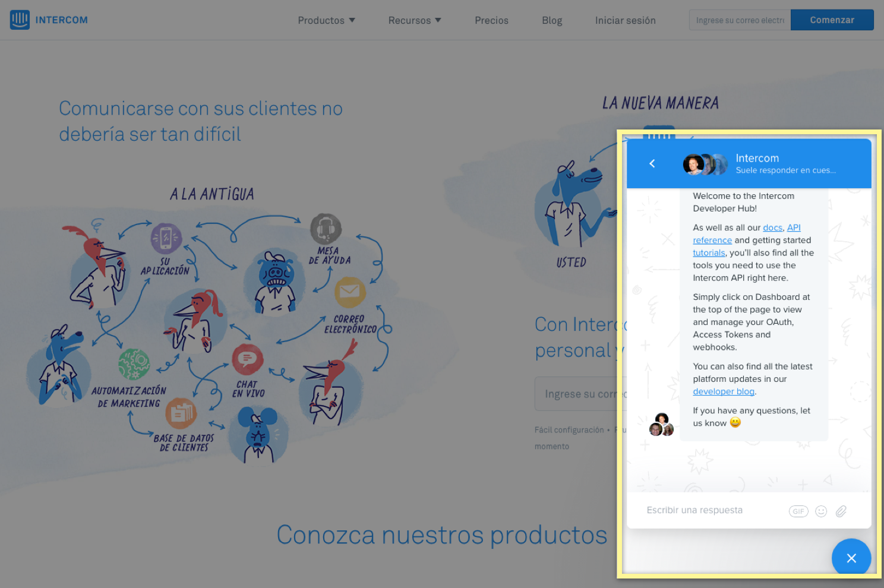Attach a file with the paperclip icon
This screenshot has height=588, width=884.
tap(841, 511)
